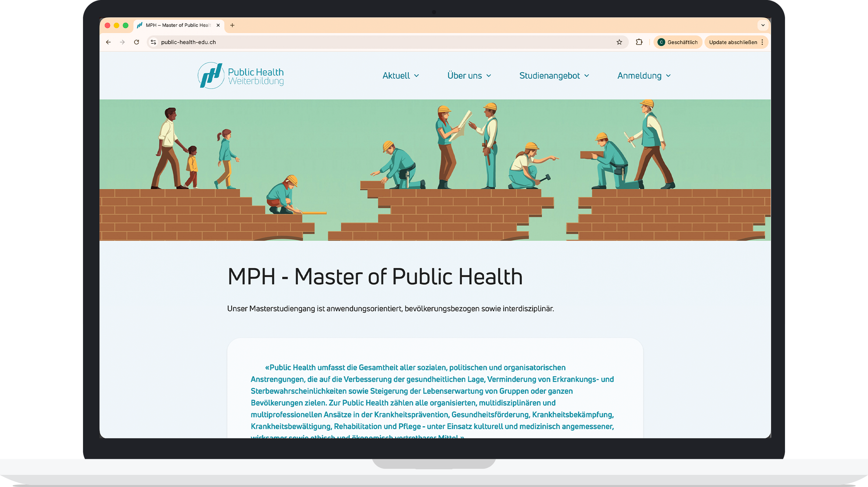The width and height of the screenshot is (868, 487).
Task: Click Update abschließen button
Action: pos(733,42)
